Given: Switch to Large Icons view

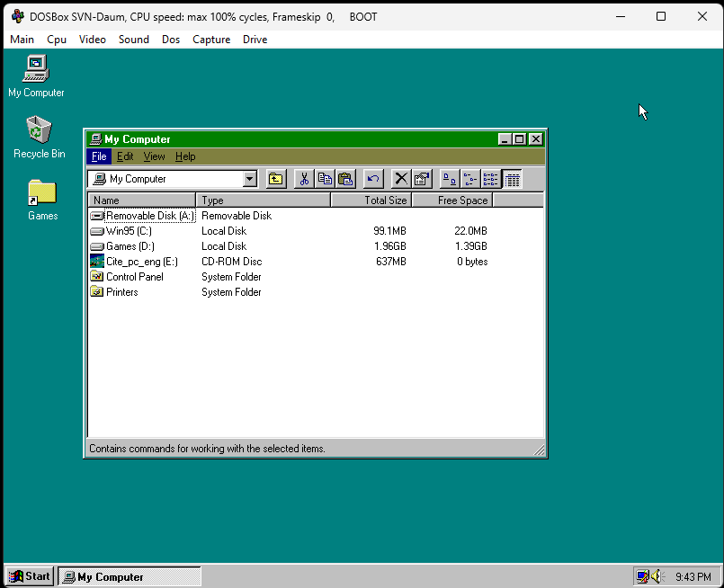Looking at the screenshot, I should (x=450, y=179).
